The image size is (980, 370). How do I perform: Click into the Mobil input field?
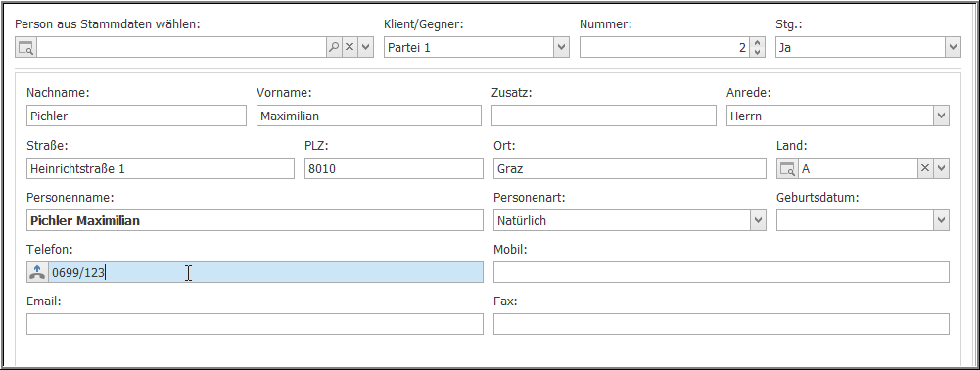[x=722, y=272]
